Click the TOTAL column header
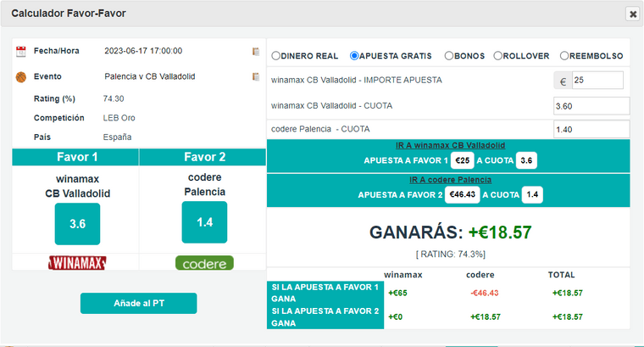 click(x=562, y=275)
